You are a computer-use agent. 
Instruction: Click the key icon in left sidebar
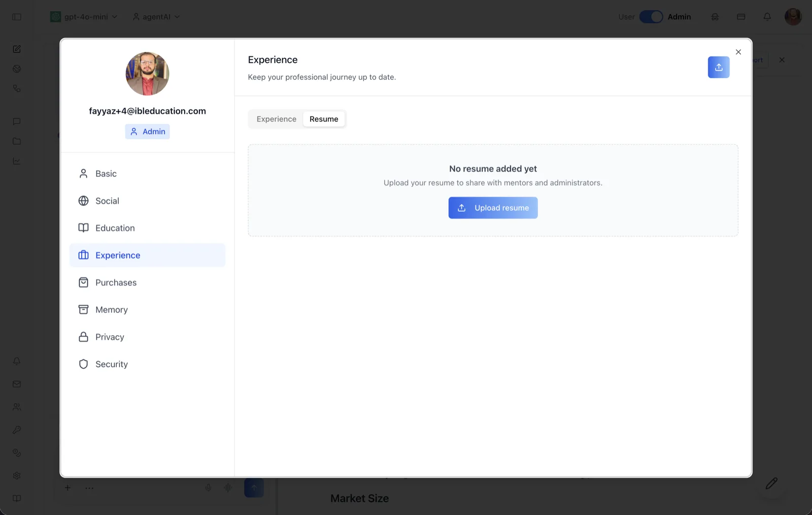[17, 430]
